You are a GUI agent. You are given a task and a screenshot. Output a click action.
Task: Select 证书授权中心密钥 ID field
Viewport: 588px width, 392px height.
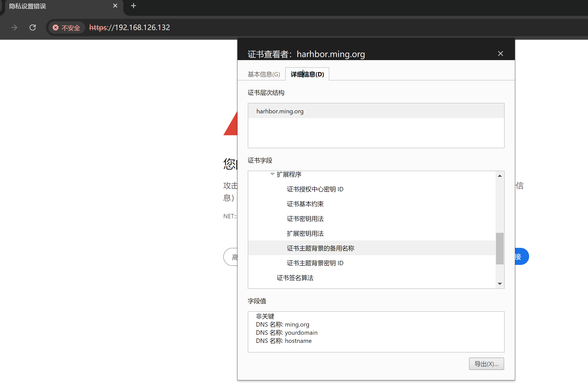pyautogui.click(x=315, y=189)
